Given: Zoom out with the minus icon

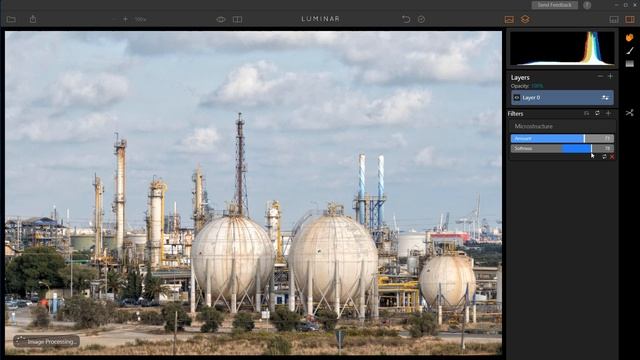Looking at the screenshot, I should click(114, 19).
